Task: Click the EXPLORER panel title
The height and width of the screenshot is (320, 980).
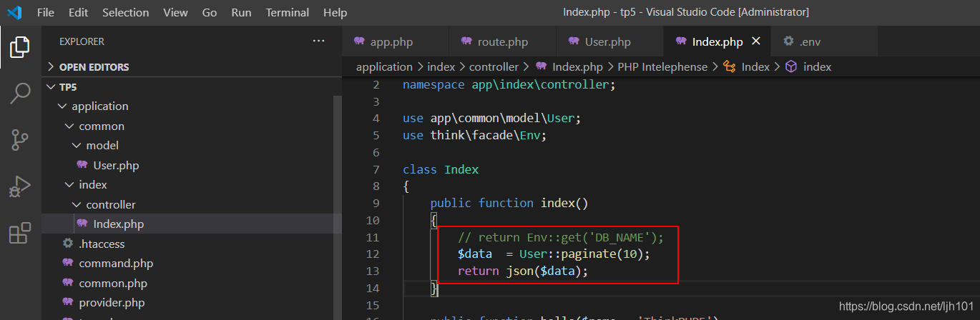Action: click(82, 41)
